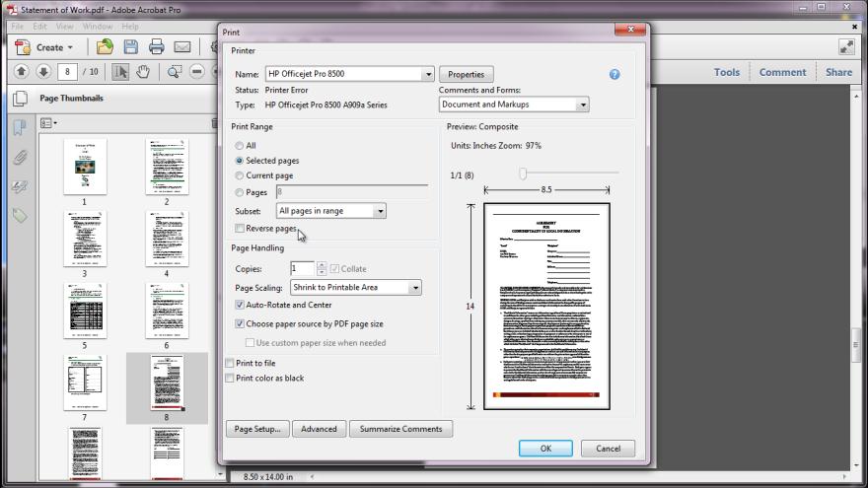Select page 4 thumbnail
Screen dimensions: 868x488
pos(167,239)
